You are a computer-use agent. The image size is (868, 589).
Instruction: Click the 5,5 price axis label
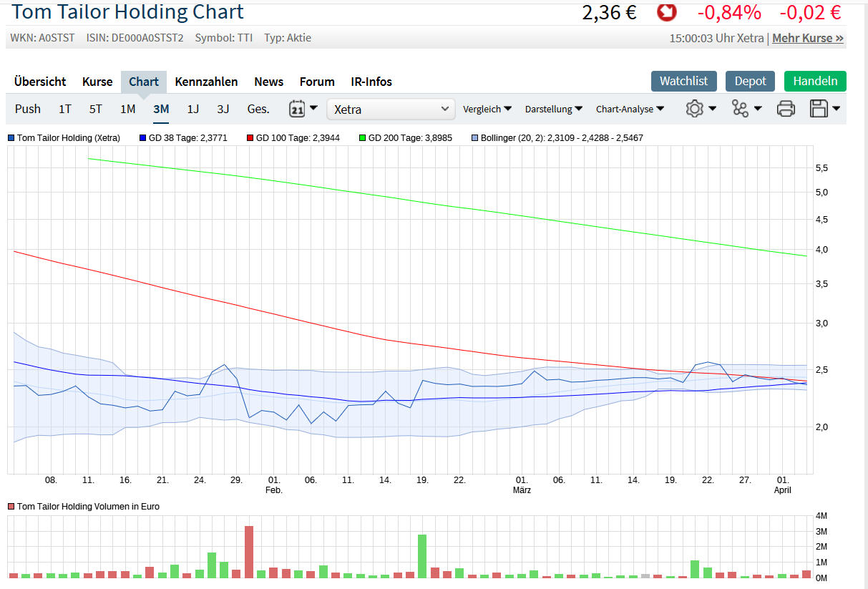(821, 167)
